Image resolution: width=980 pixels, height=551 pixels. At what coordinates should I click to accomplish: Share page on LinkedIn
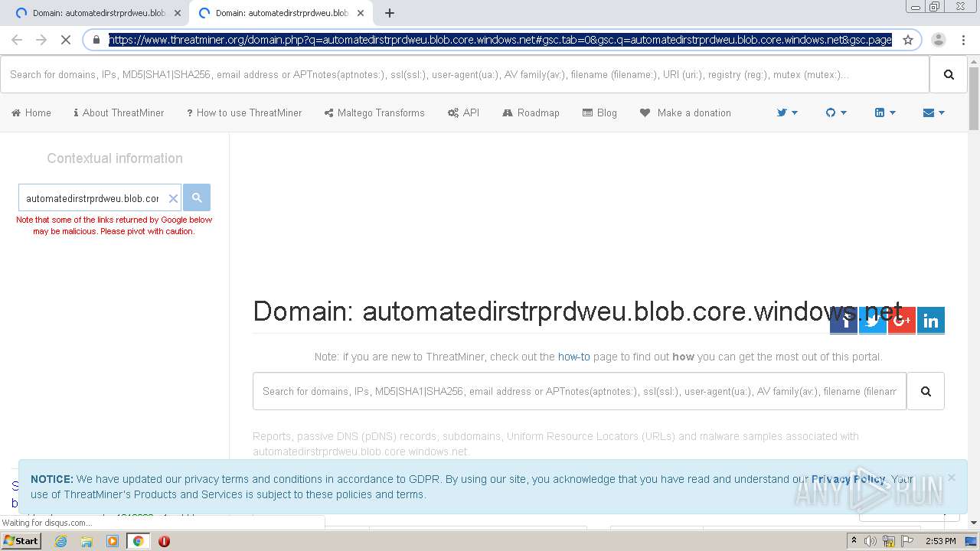931,321
